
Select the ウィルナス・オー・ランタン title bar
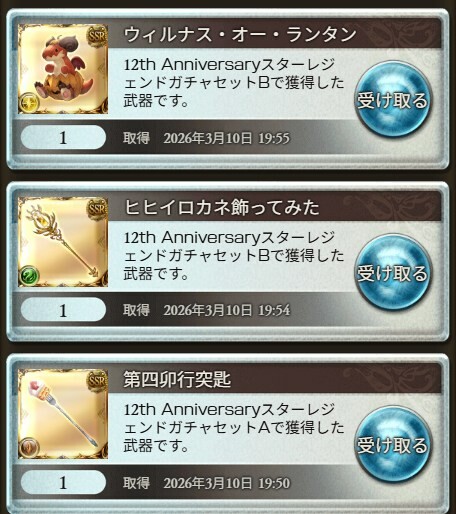coord(275,34)
